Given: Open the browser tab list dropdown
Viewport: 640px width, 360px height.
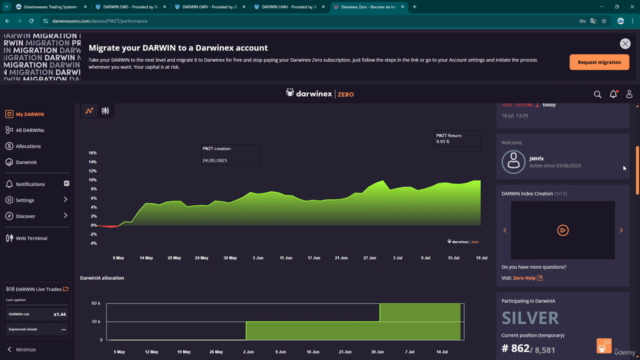Looking at the screenshot, I should pyautogui.click(x=7, y=7).
